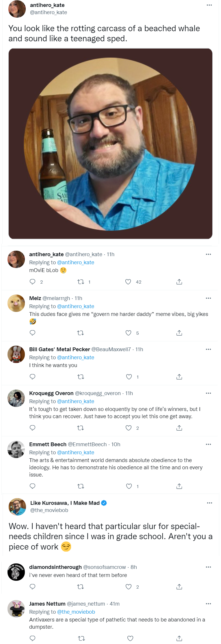Reply to the "mOviE bLob" tweet
Viewport: 221px width, 644px height.
pyautogui.click(x=33, y=282)
